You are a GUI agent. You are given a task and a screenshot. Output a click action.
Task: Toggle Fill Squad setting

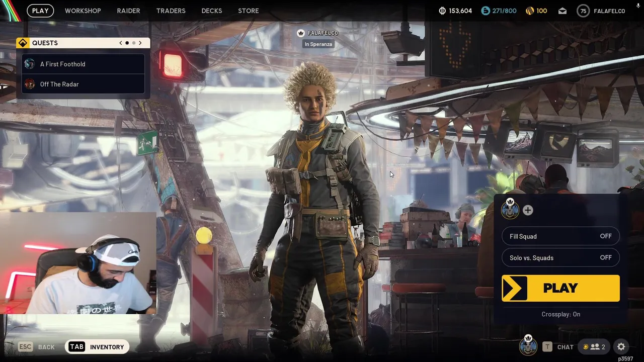point(560,236)
